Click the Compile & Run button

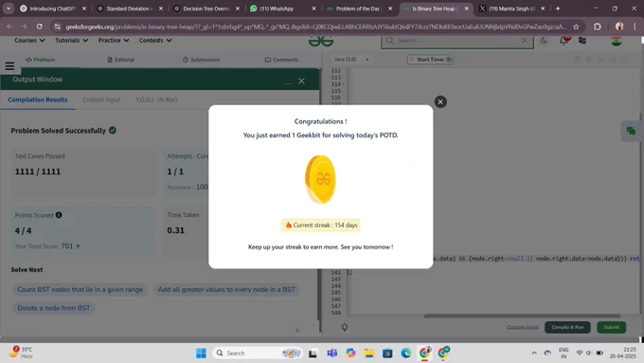click(x=567, y=327)
